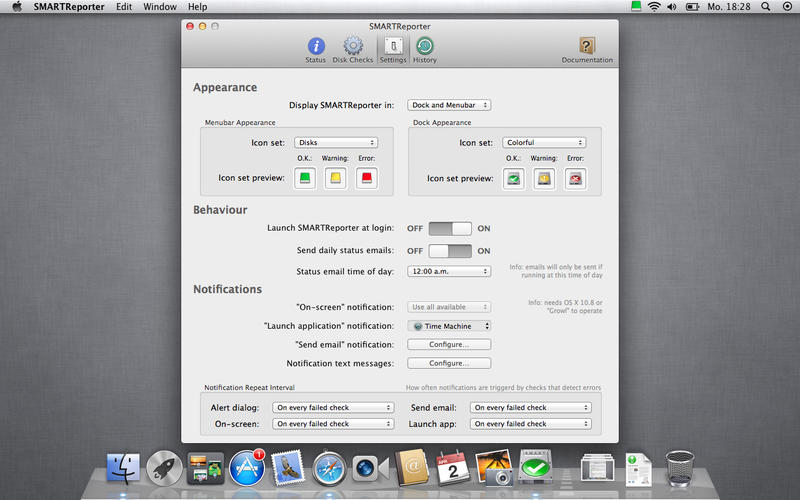Open the Dock Icon set Colorful dropdown
Viewport: 800px width, 500px height.
coord(545,143)
